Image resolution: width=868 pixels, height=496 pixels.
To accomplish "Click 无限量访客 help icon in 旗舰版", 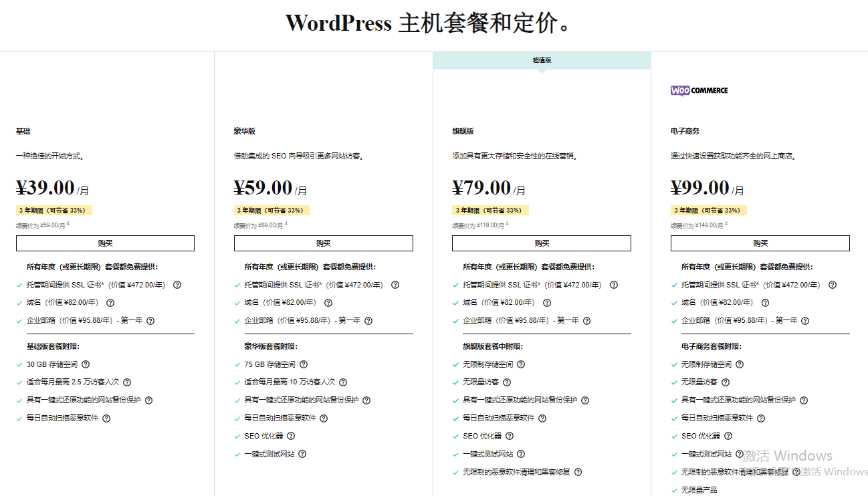I will [x=507, y=382].
